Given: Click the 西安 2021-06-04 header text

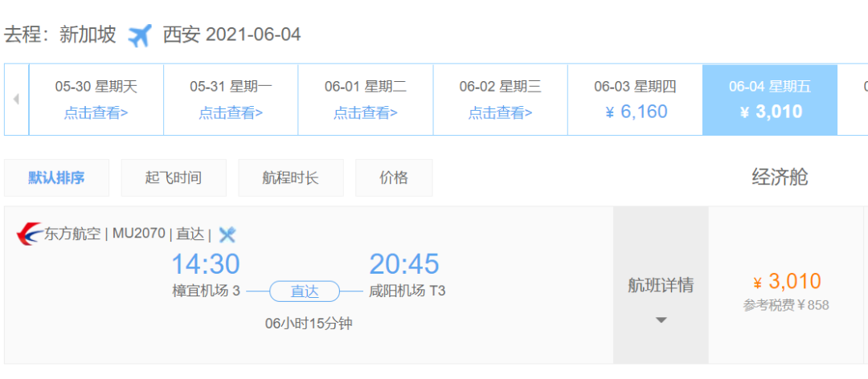Looking at the screenshot, I should pyautogui.click(x=232, y=35).
